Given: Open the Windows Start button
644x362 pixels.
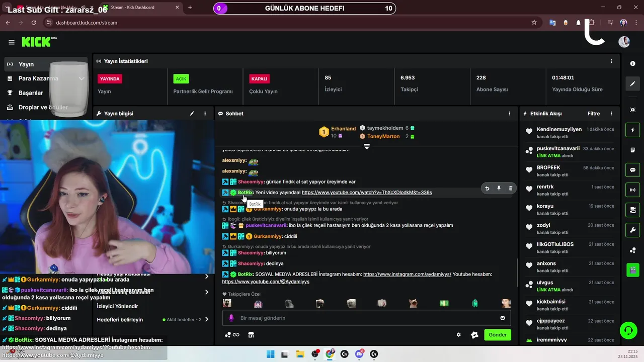Looking at the screenshot, I should pyautogui.click(x=270, y=354).
